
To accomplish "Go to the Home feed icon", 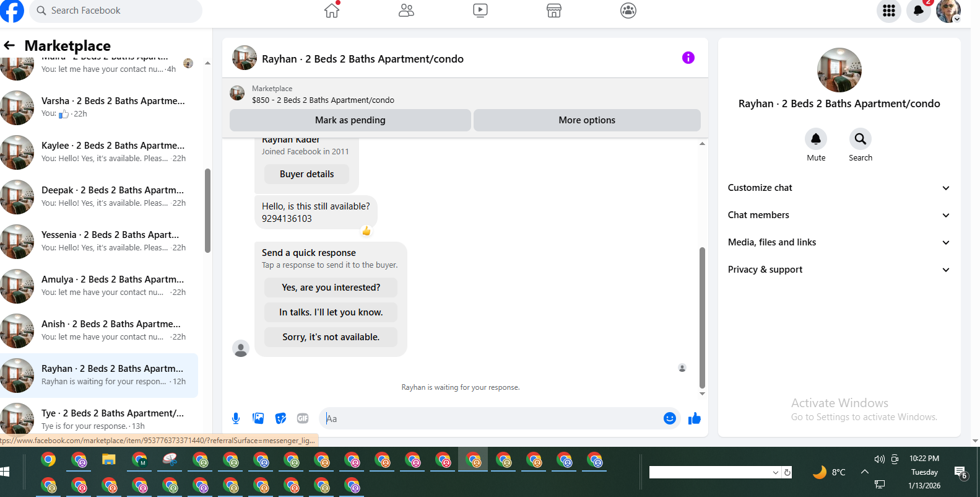I will (332, 11).
